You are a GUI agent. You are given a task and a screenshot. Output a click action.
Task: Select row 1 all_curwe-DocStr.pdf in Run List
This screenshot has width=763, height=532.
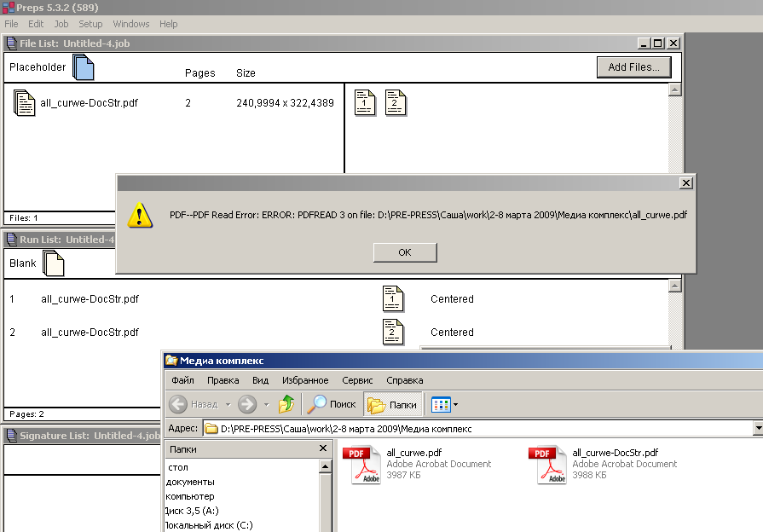[x=90, y=299]
